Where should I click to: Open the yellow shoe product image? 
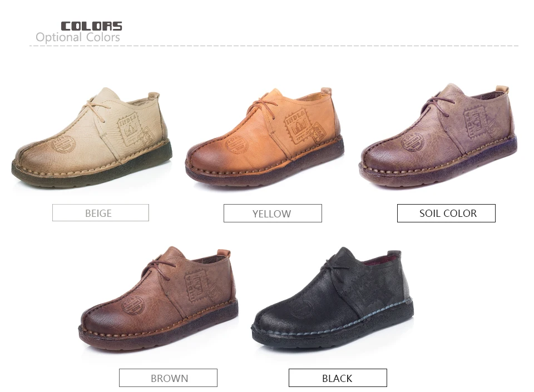point(265,137)
